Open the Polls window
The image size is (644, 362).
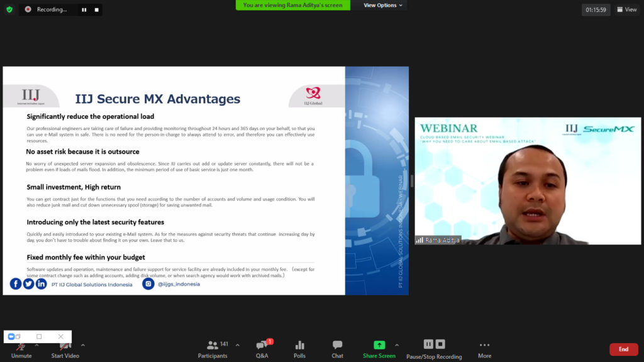(x=299, y=349)
